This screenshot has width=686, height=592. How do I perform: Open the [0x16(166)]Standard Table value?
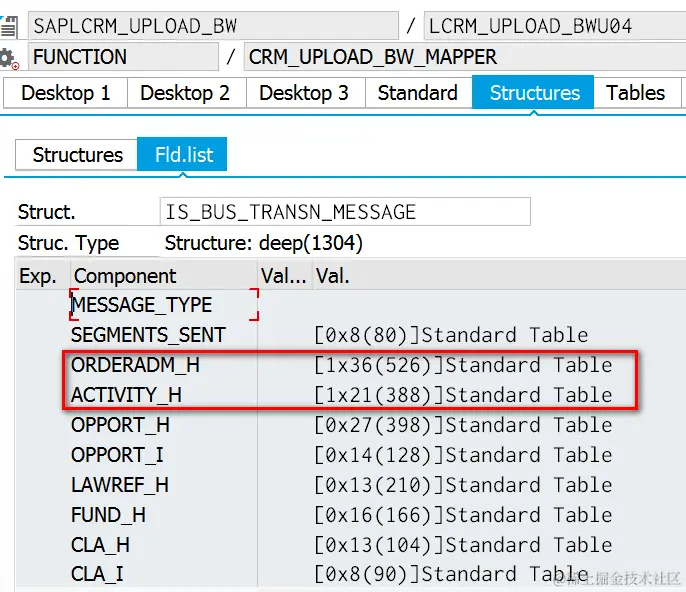coord(463,515)
